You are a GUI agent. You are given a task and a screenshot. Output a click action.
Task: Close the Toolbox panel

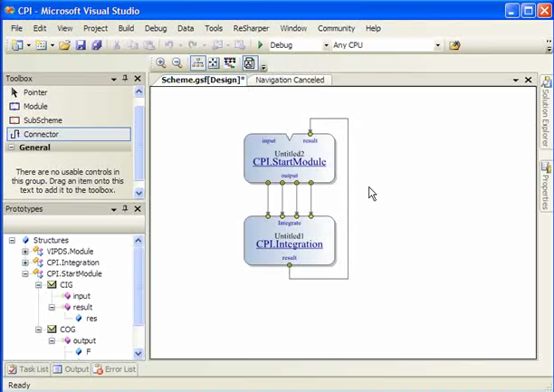pyautogui.click(x=138, y=79)
